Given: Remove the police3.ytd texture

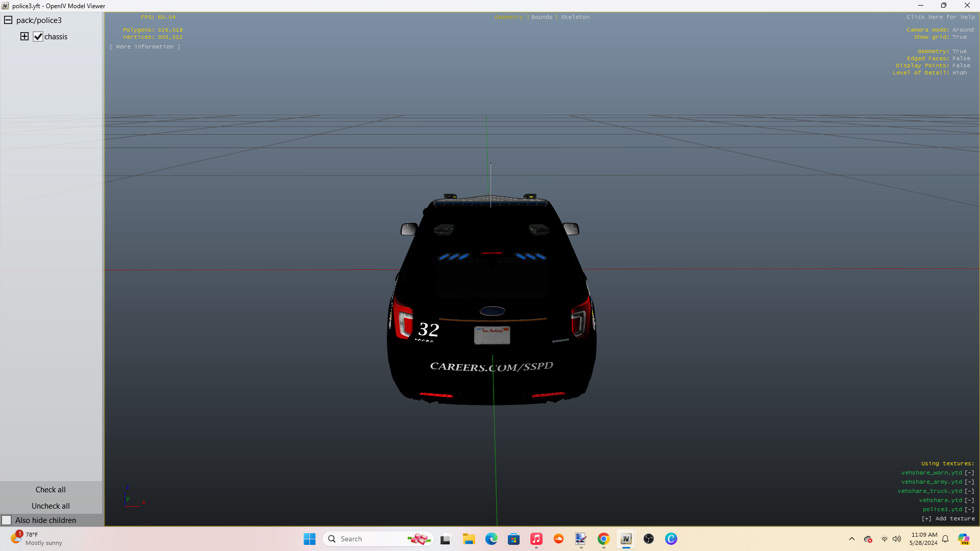Looking at the screenshot, I should tap(969, 509).
